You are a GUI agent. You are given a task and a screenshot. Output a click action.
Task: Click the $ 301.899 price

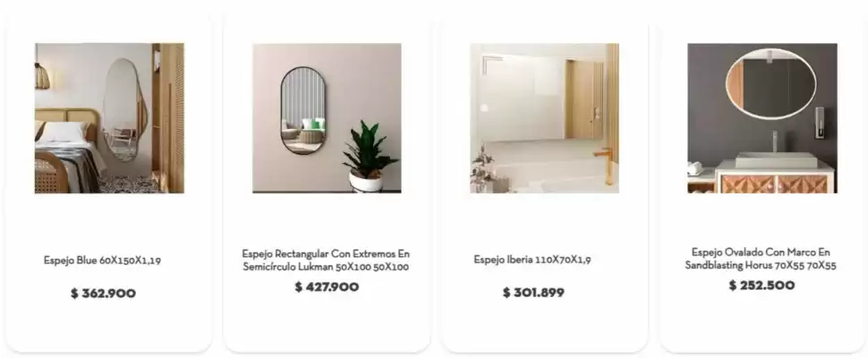pos(533,292)
